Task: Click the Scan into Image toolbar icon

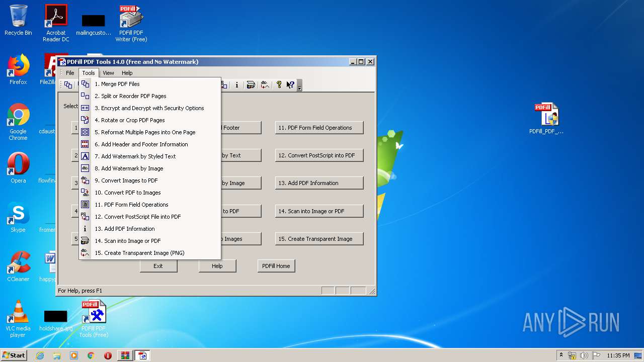Action: pyautogui.click(x=251, y=85)
